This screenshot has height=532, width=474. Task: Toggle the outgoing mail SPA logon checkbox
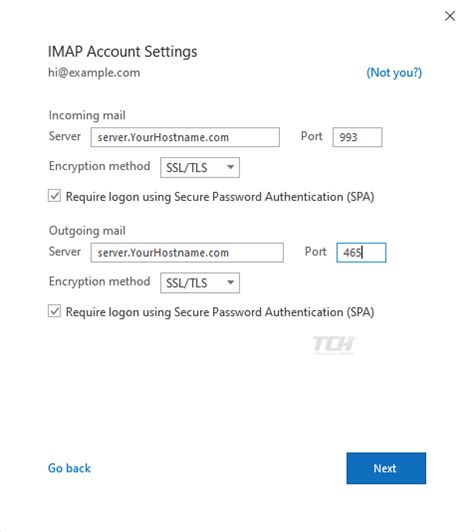pos(54,311)
